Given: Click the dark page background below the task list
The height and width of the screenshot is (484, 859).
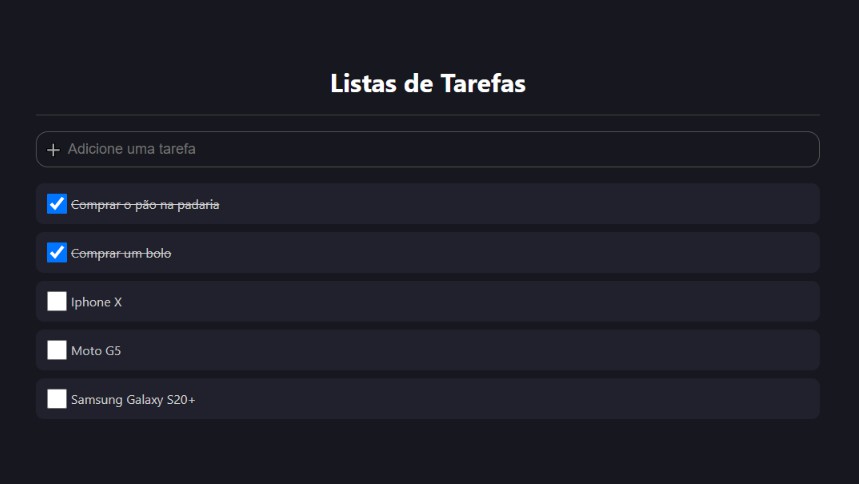Looking at the screenshot, I should point(428,452).
